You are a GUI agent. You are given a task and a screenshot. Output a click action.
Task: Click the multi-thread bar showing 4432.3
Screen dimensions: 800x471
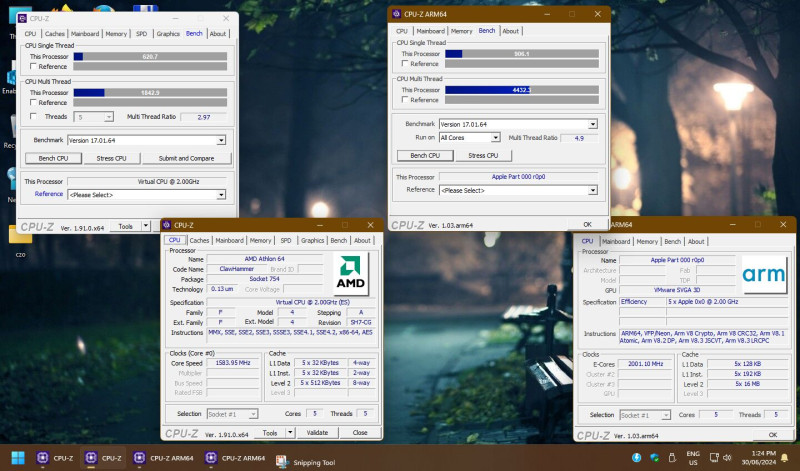521,90
